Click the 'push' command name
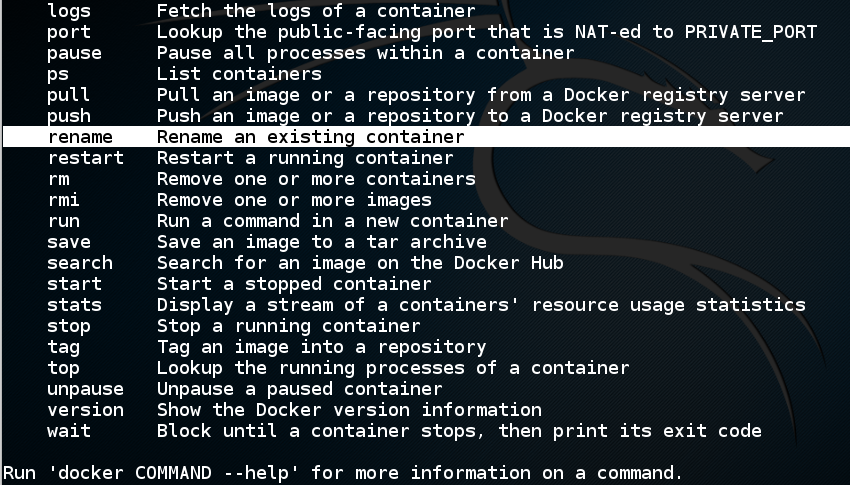Viewport: 850px width, 485px height. [68, 116]
